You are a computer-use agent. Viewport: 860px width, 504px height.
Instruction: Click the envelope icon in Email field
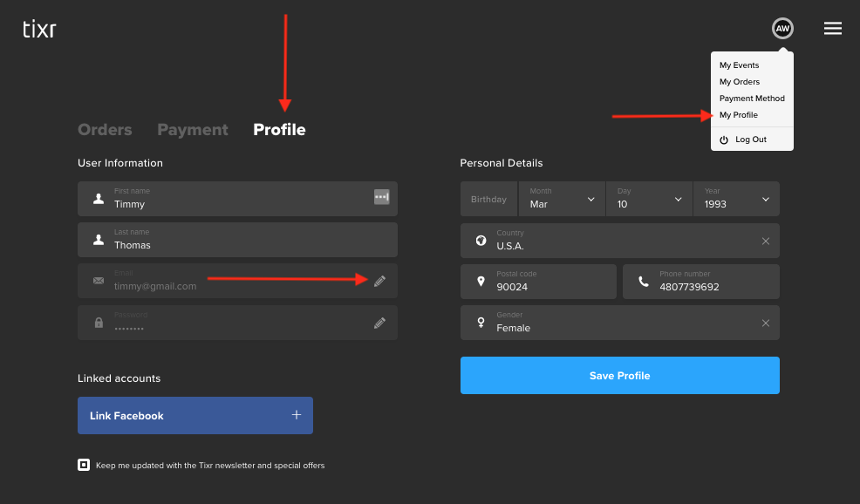point(99,281)
